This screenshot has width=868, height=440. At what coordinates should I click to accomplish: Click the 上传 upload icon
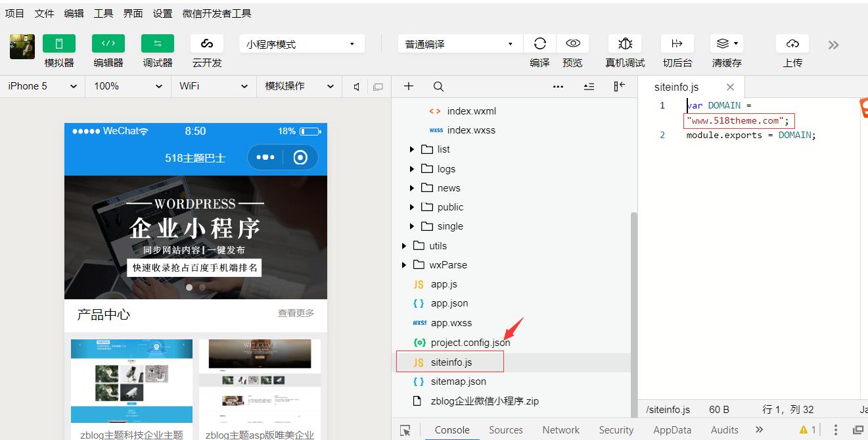pyautogui.click(x=792, y=43)
